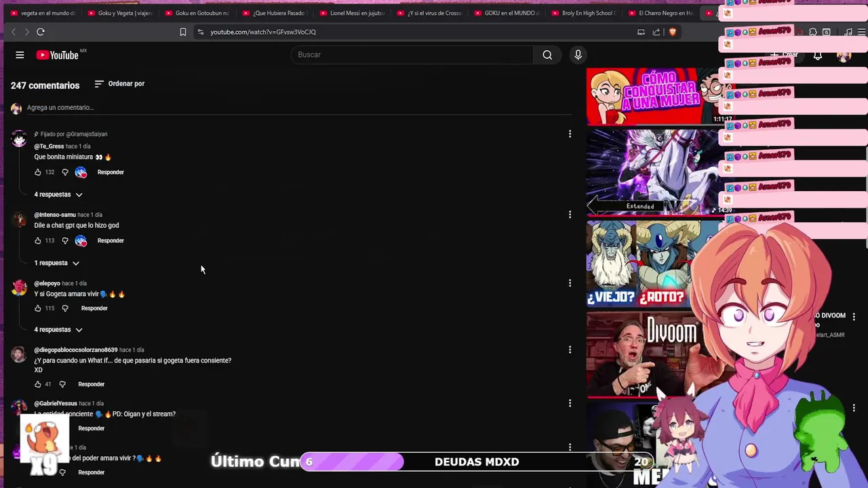
Task: Click the search magnifier button
Action: tap(547, 55)
